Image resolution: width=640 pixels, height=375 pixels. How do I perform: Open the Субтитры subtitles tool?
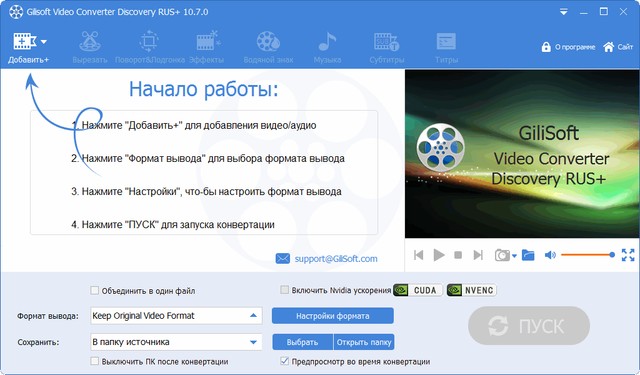coord(387,47)
